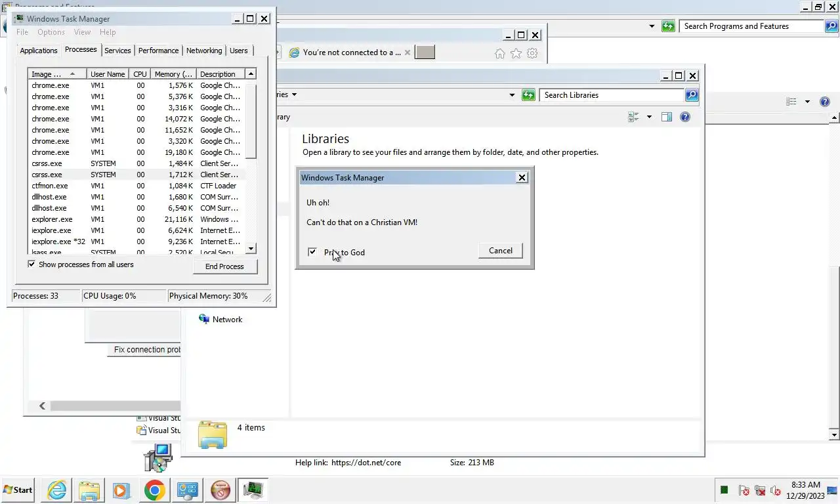Open the red blocked-sign taskbar app
Screen dimensions: 840x504
coord(220,490)
